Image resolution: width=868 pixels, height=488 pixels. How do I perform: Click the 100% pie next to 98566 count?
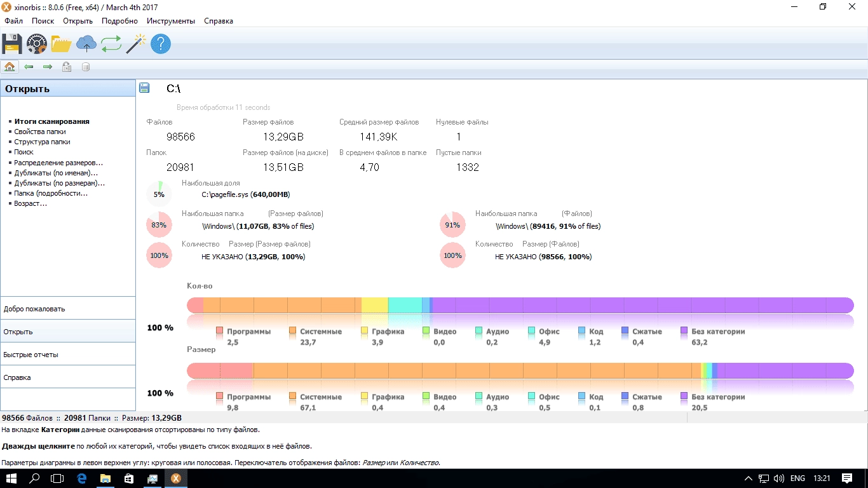coord(452,255)
